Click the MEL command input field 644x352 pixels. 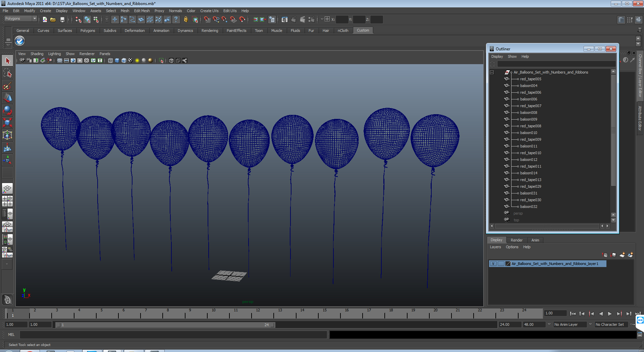point(173,335)
